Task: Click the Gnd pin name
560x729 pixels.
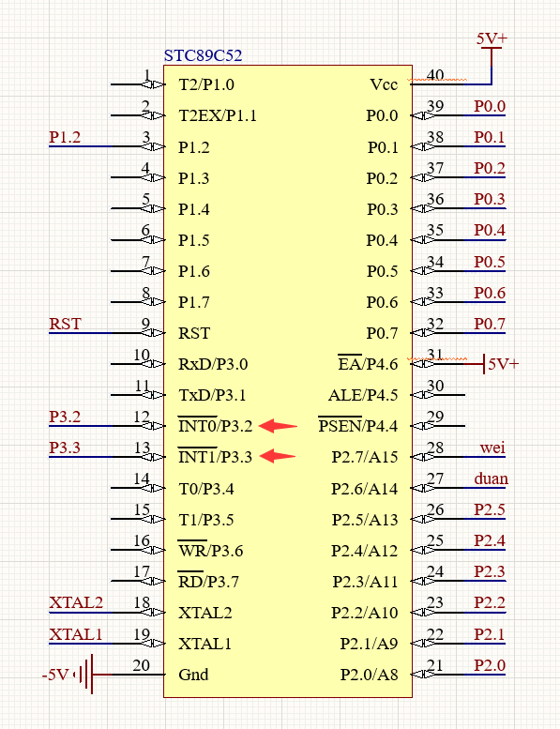Action: (193, 675)
